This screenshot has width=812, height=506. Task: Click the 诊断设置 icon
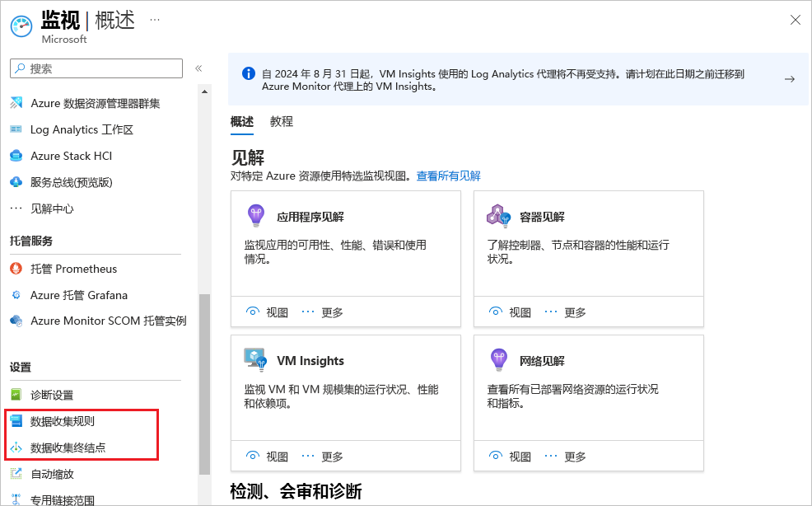tap(16, 395)
